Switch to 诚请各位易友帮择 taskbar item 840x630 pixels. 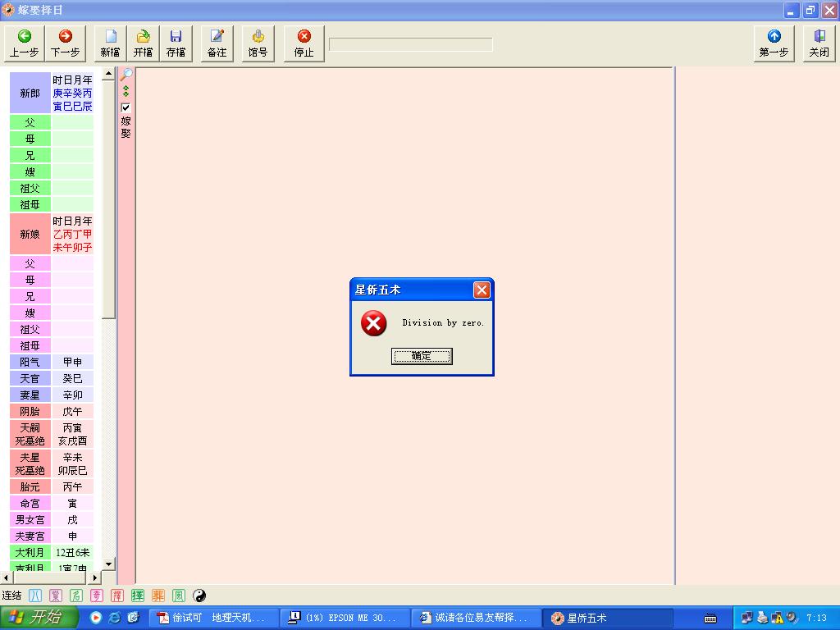pyautogui.click(x=478, y=618)
